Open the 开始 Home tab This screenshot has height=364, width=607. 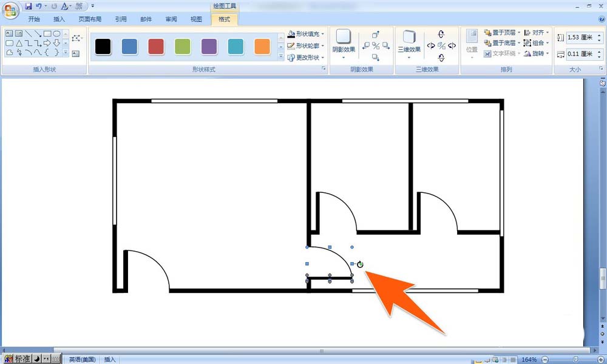(34, 19)
